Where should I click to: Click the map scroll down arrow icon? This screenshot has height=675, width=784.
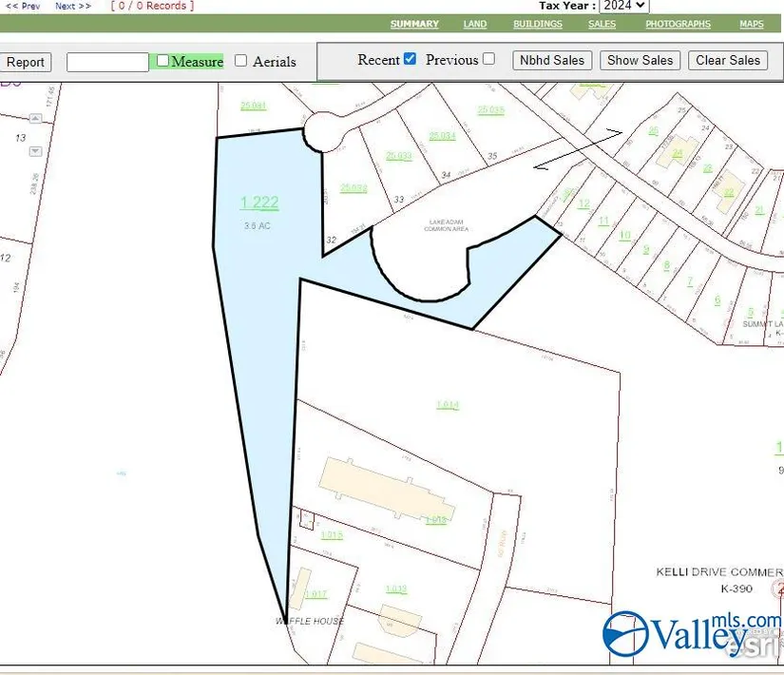tap(36, 151)
